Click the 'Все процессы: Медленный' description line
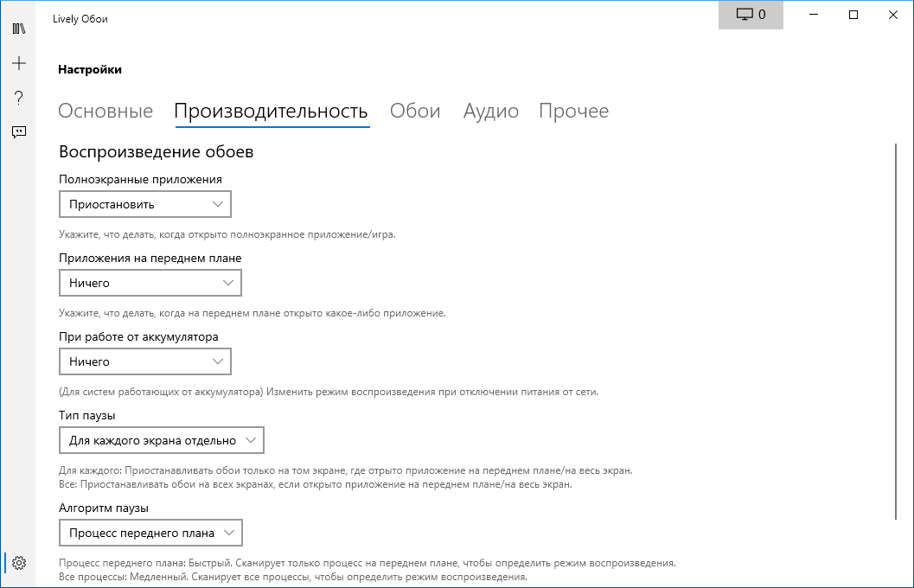 (x=293, y=578)
